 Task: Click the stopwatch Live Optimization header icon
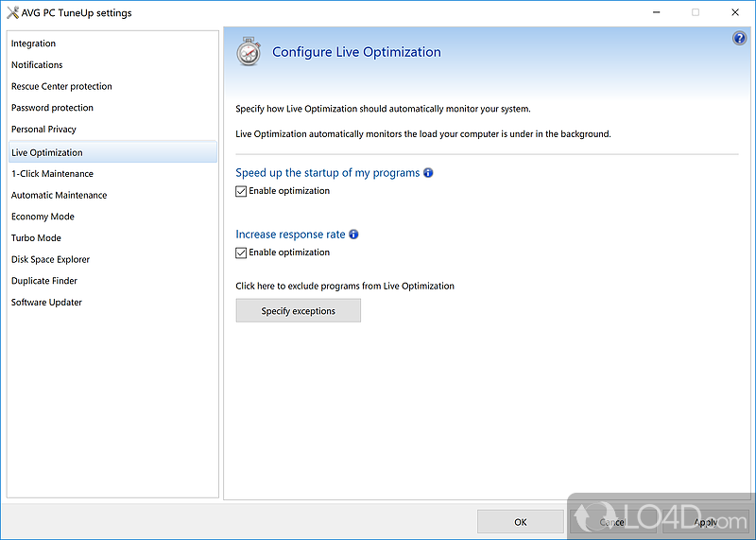[x=249, y=52]
